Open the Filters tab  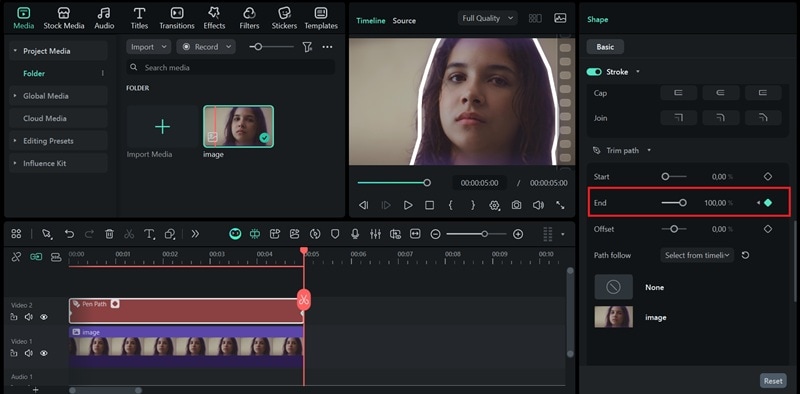point(249,18)
